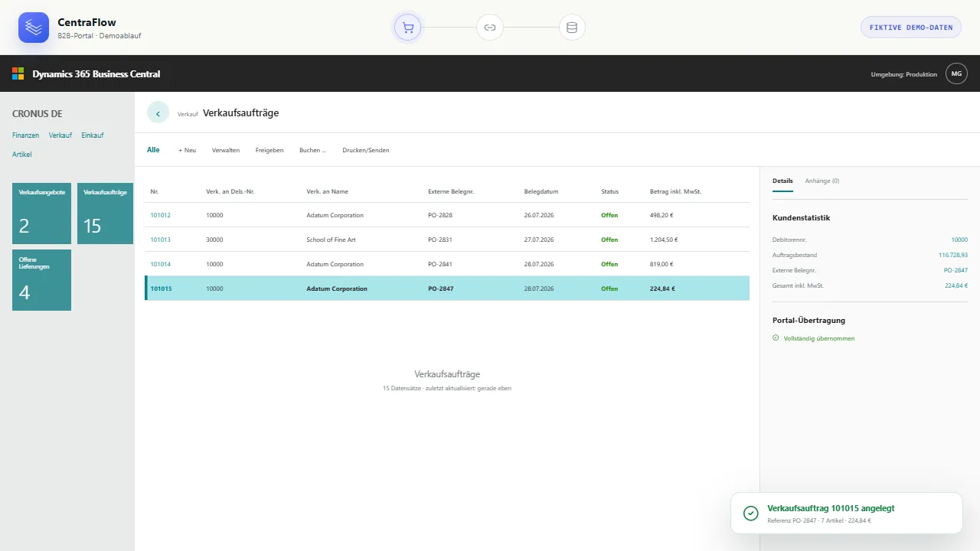Image resolution: width=980 pixels, height=551 pixels.
Task: Select the PO-2847 cell in the table
Action: 441,289
